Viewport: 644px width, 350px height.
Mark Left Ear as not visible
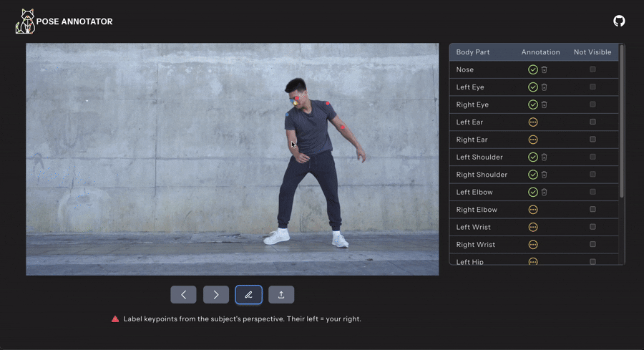[592, 122]
